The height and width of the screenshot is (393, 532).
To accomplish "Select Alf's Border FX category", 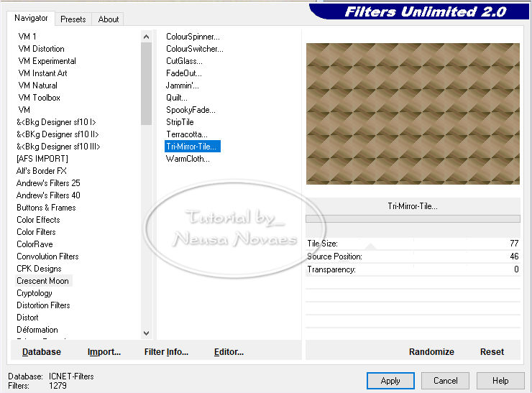I will click(x=42, y=170).
